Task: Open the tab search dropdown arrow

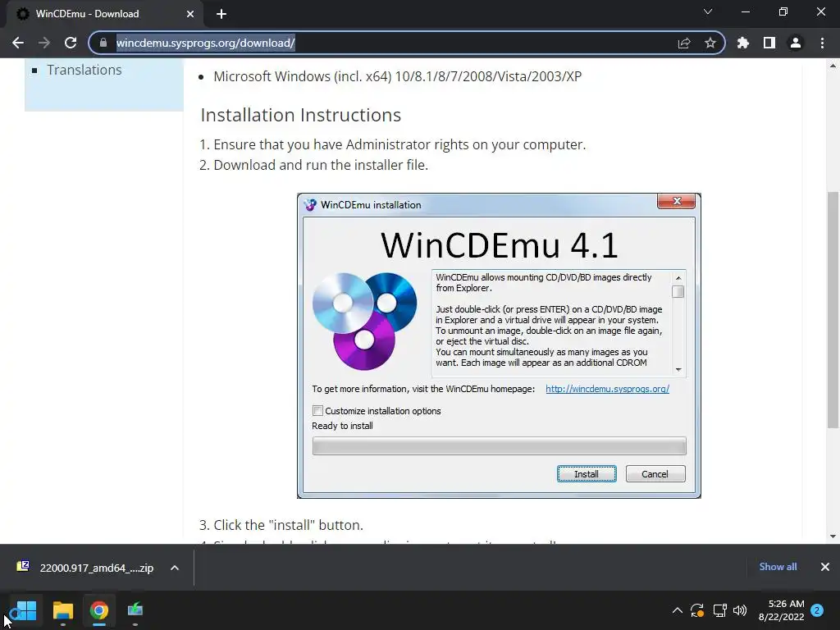Action: [708, 11]
